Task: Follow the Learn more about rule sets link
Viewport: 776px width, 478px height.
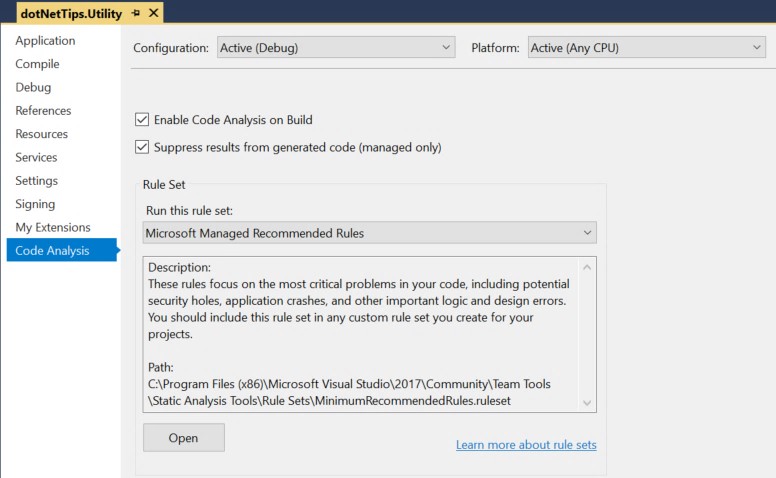Action: [x=526, y=445]
